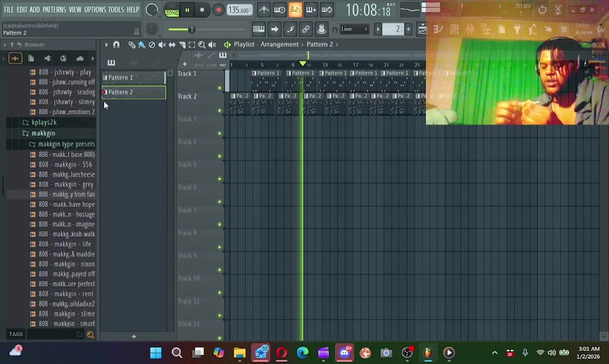The width and height of the screenshot is (609, 364).
Task: Open the TOOLS menu
Action: click(x=116, y=10)
